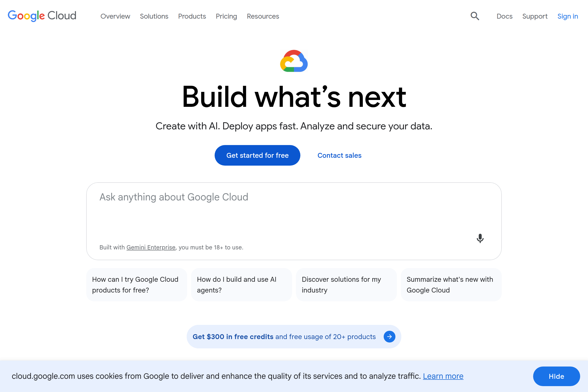Click the cloud logo above the headline
588x392 pixels.
pyautogui.click(x=294, y=61)
